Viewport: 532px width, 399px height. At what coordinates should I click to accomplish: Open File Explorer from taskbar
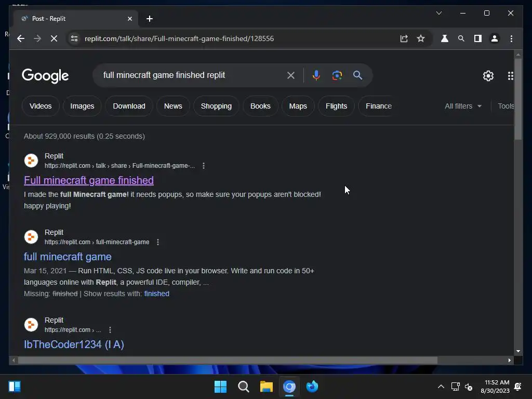(267, 387)
